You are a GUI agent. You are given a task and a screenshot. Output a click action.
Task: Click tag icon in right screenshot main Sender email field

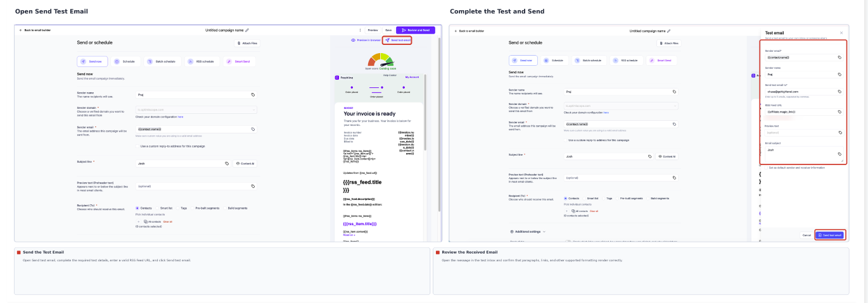(675, 124)
